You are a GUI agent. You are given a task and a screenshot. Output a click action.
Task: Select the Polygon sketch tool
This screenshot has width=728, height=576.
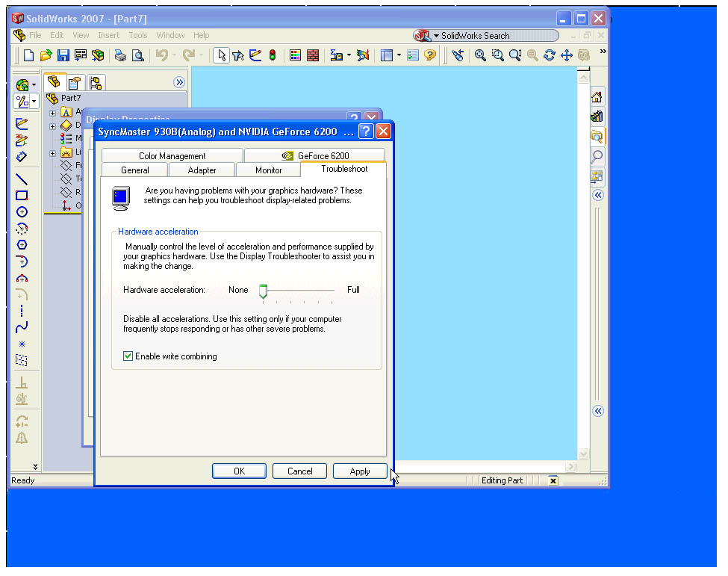coord(22,245)
